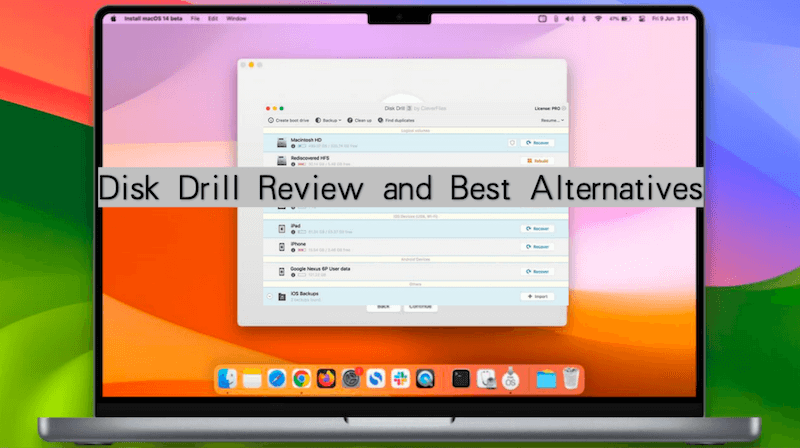Open Google Chrome from the Dock

point(301,379)
